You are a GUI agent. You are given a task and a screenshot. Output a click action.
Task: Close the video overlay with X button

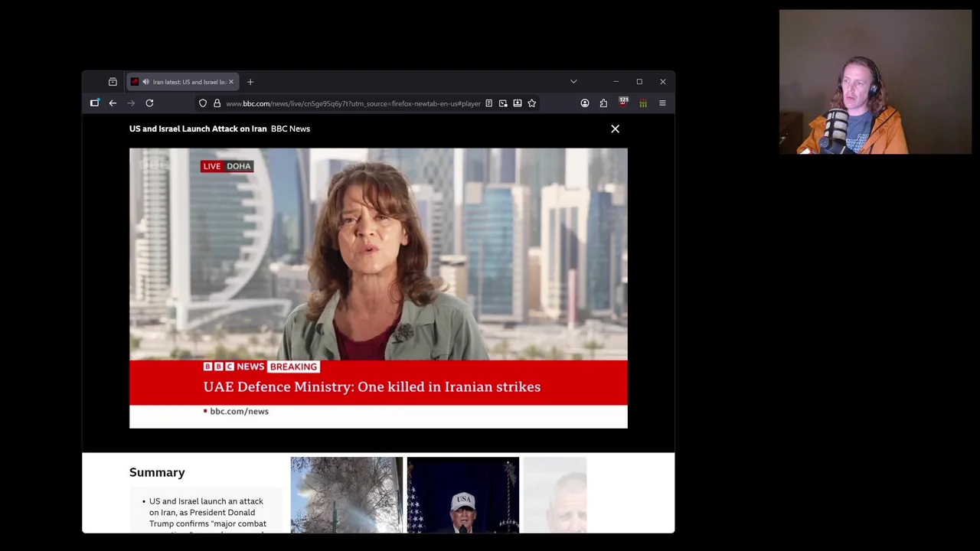(x=615, y=129)
